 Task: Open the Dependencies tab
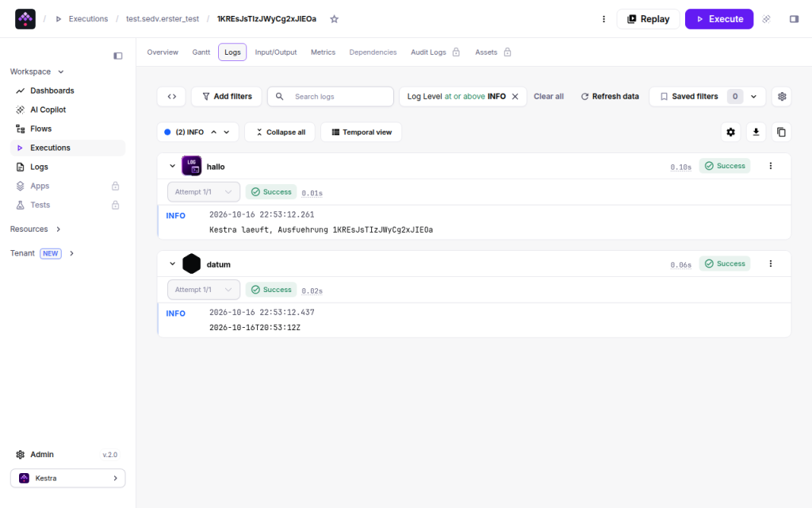tap(373, 52)
